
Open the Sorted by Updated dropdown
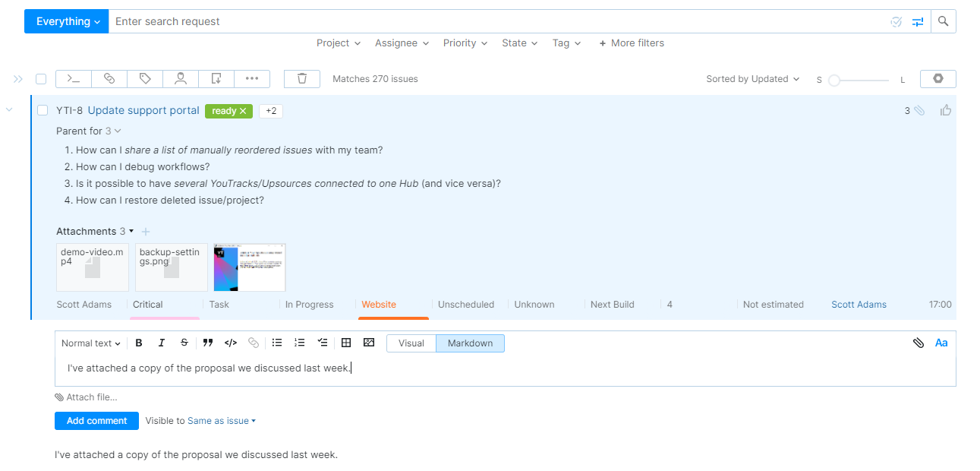point(752,78)
